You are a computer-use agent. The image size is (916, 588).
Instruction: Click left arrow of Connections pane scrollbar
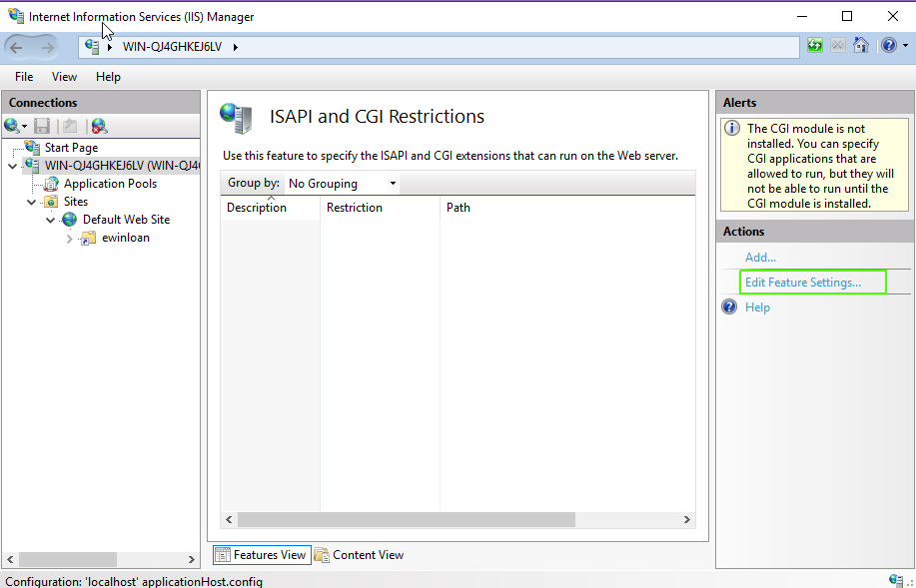click(x=10, y=559)
